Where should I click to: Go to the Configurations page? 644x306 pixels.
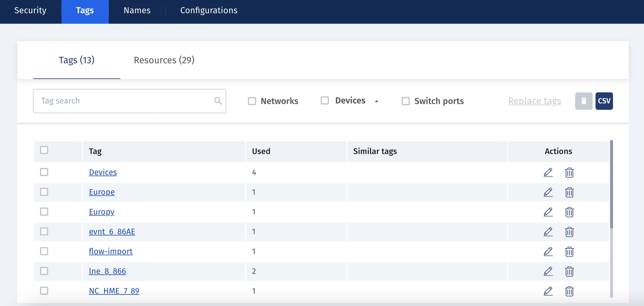[209, 10]
